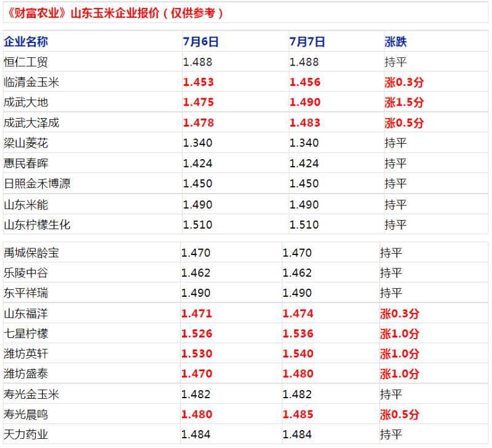Click the 涨跌 column header
The width and height of the screenshot is (492, 448).
pyautogui.click(x=395, y=41)
